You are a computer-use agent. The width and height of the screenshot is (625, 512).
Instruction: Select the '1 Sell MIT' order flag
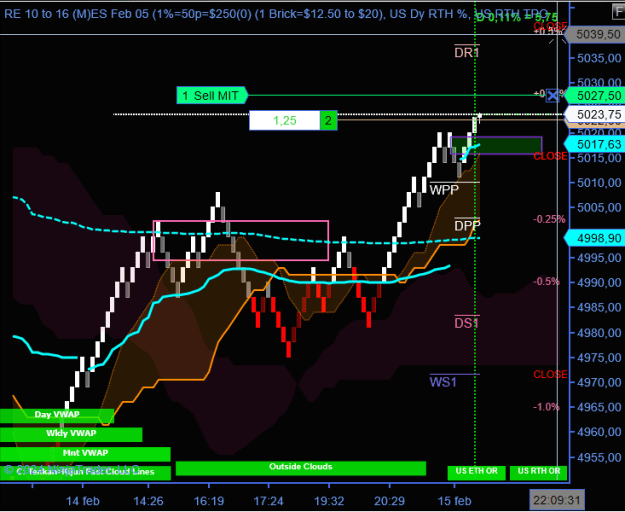(212, 96)
